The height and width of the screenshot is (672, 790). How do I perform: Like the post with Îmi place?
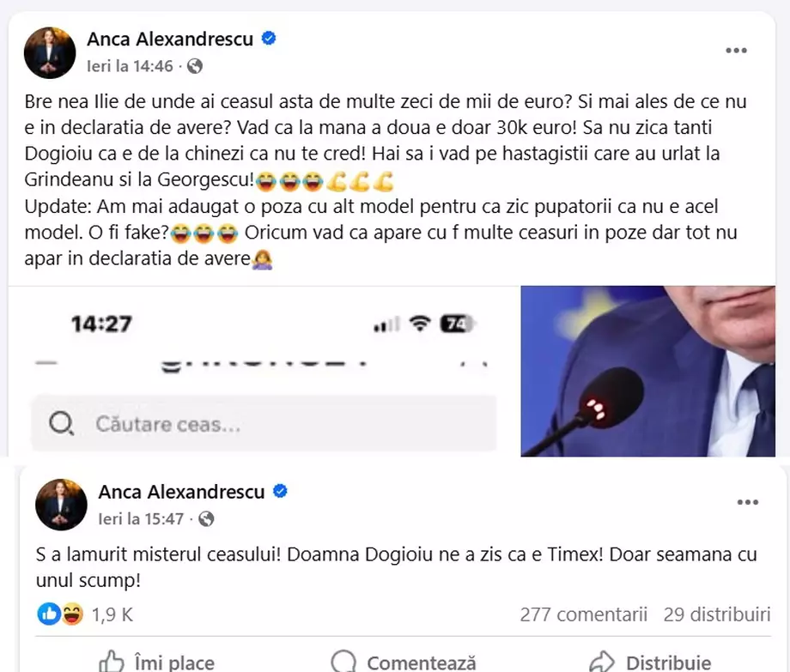(156, 662)
